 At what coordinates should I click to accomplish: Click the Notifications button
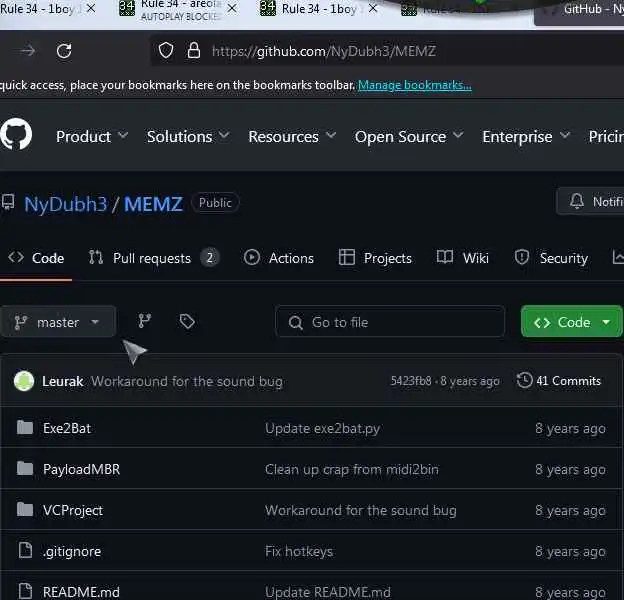pos(591,201)
